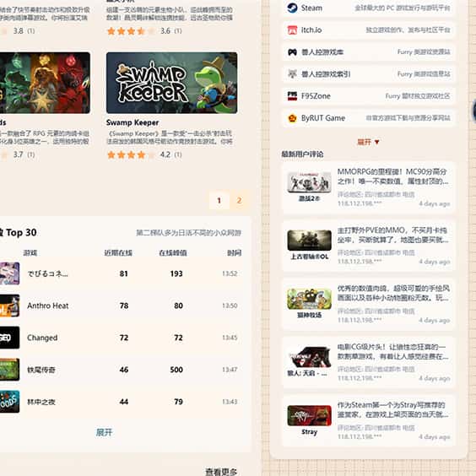Screen dimensions: 476x476
Task: Expand the Top 30 list with 展开
Action: coord(104,432)
